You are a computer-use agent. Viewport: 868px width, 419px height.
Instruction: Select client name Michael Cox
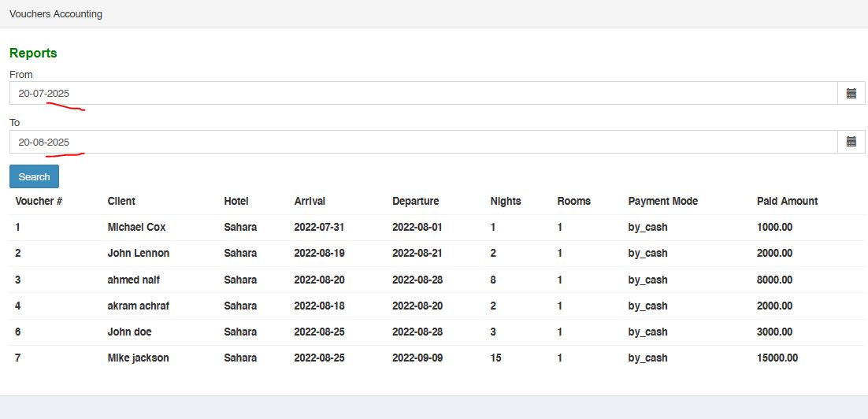coord(136,227)
